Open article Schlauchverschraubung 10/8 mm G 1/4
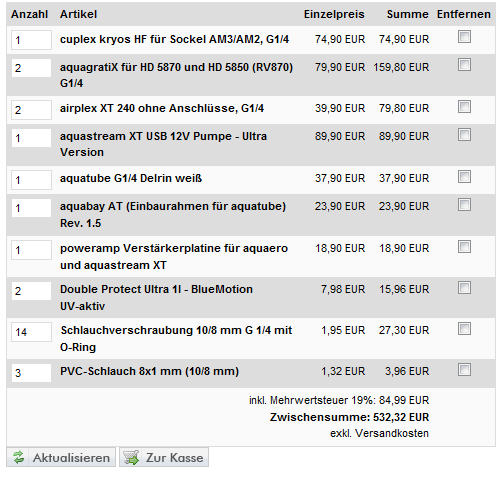The width and height of the screenshot is (498, 484). coord(176,339)
